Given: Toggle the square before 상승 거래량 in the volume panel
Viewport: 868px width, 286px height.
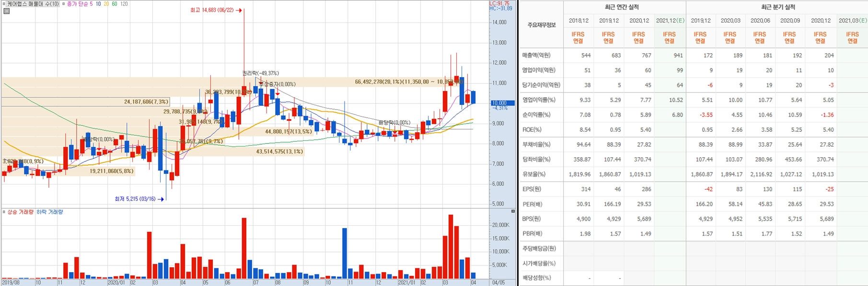Looking at the screenshot, I should (4, 212).
